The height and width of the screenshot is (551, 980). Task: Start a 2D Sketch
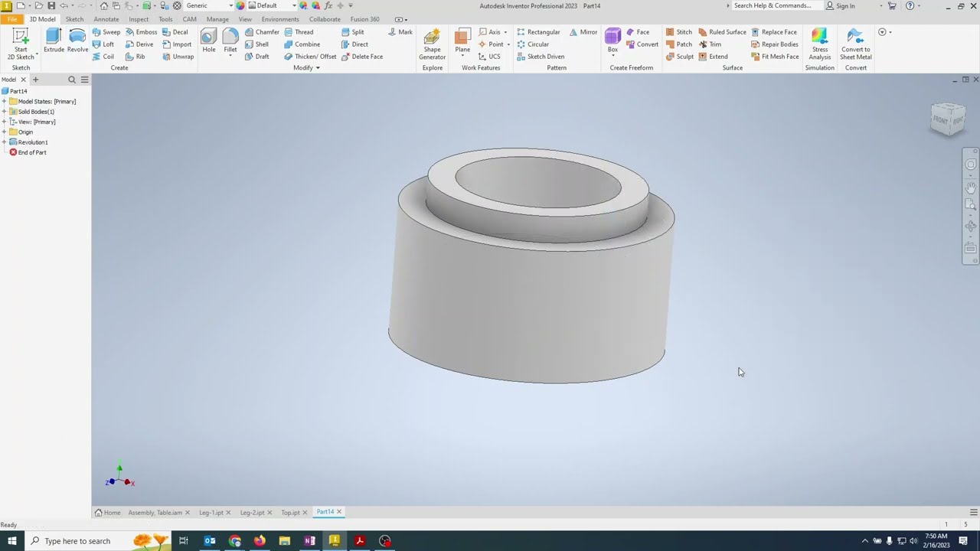(21, 44)
